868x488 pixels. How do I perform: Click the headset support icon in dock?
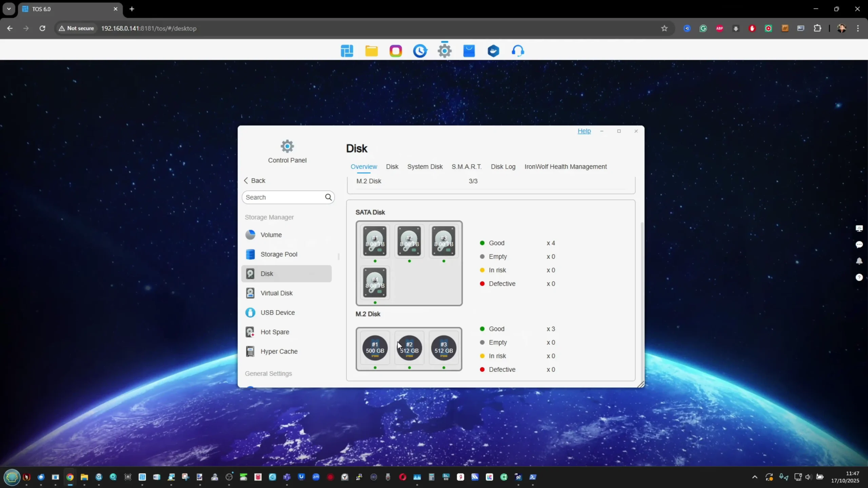point(518,51)
